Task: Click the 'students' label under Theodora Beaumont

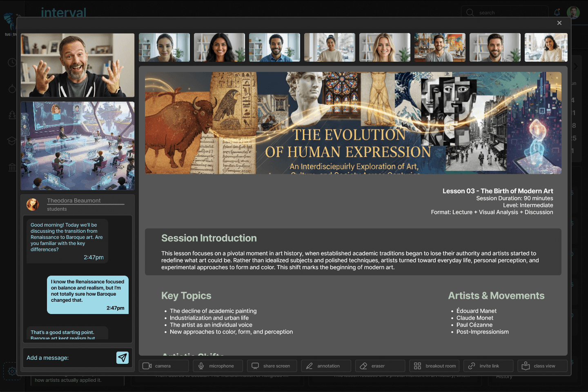Action: (57, 209)
